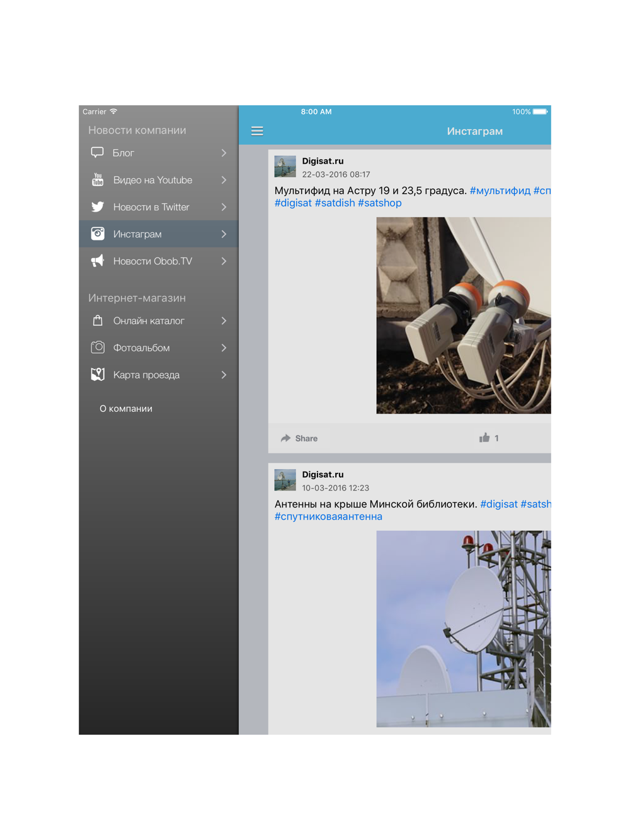Click the Share button on first post
Screen dimensions: 630x840
(299, 438)
